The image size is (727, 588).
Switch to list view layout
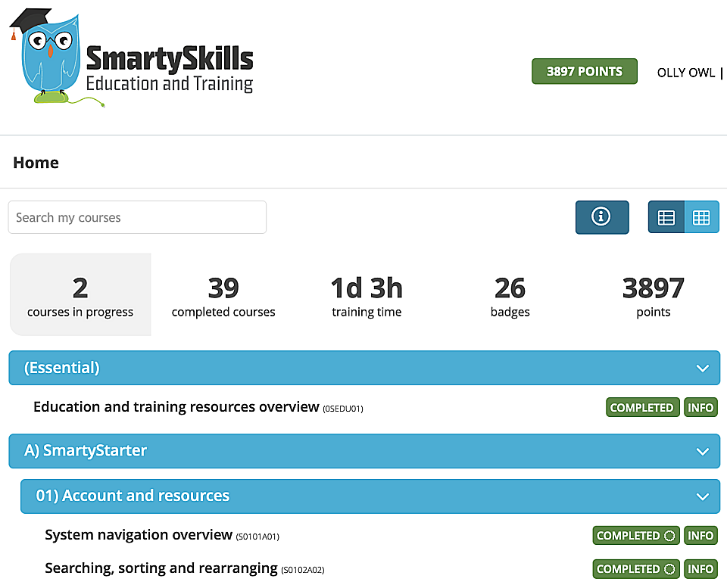666,217
